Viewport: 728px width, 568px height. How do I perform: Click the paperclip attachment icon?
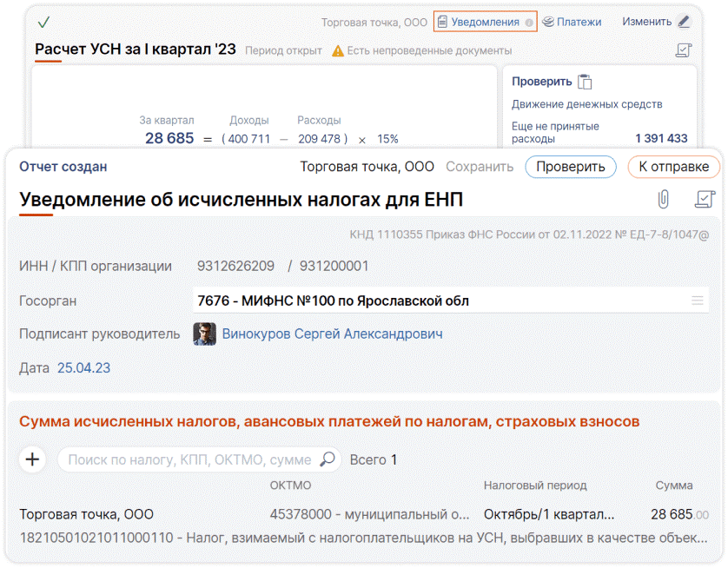663,200
